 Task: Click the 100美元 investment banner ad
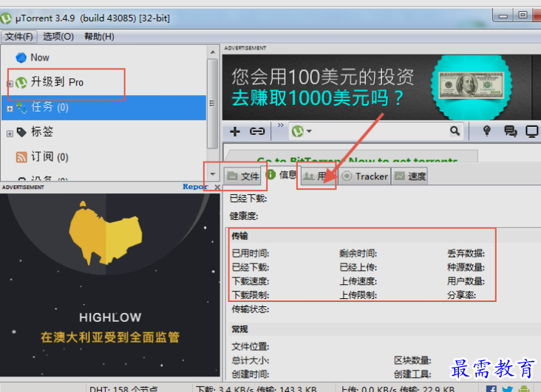(x=381, y=87)
